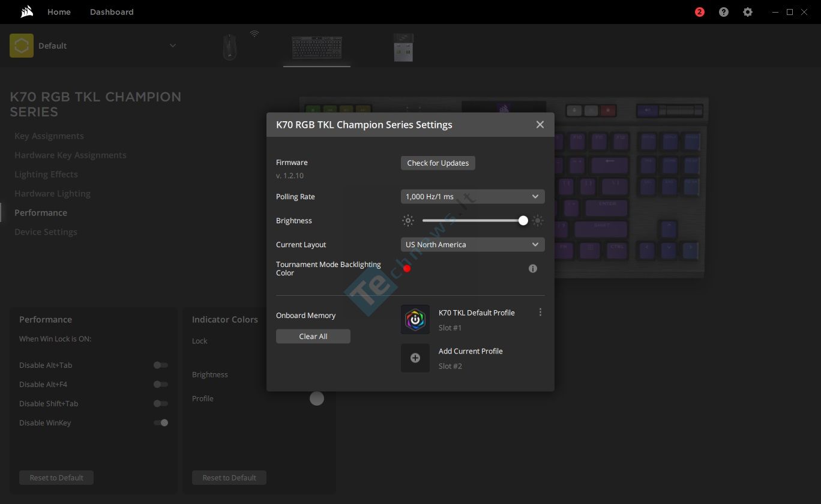This screenshot has height=504, width=821.
Task: Open the help question mark icon
Action: coord(724,12)
